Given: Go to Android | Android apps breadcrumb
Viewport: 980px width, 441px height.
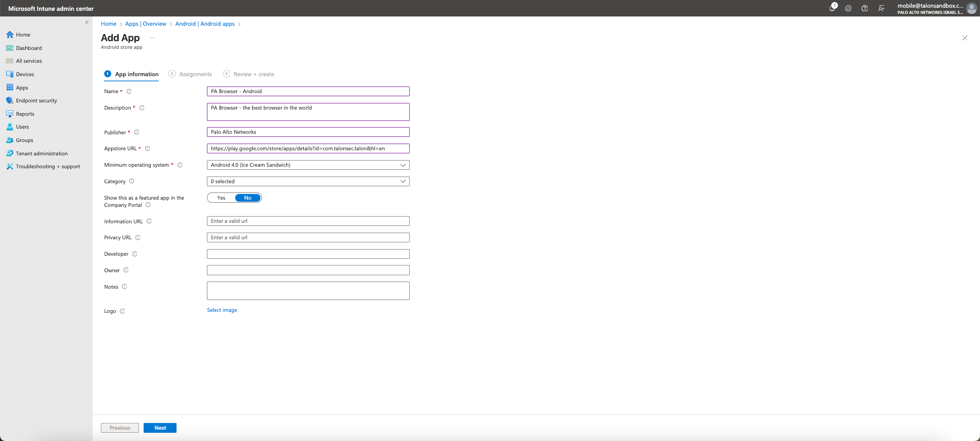Looking at the screenshot, I should pyautogui.click(x=205, y=24).
